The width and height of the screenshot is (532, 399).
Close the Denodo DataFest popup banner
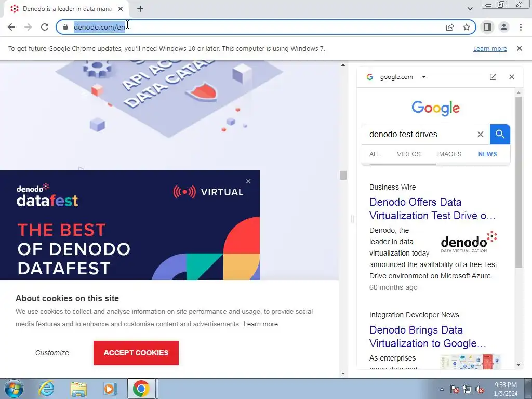click(248, 181)
